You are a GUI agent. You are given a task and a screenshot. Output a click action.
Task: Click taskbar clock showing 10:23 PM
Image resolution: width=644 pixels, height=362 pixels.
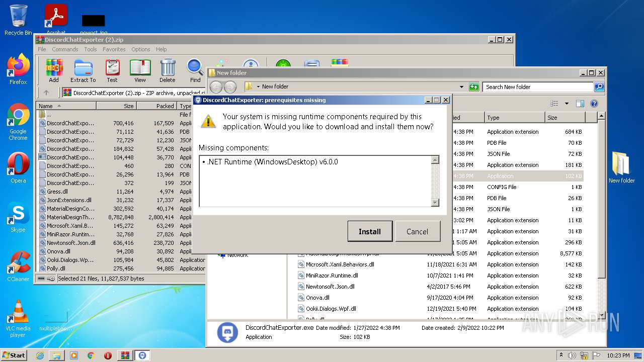click(x=618, y=355)
